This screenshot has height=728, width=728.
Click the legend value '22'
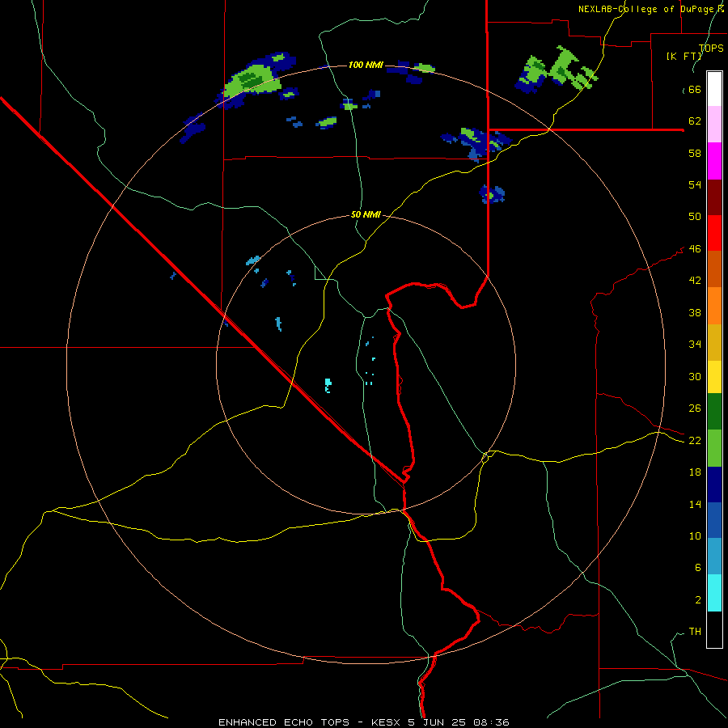pyautogui.click(x=695, y=441)
